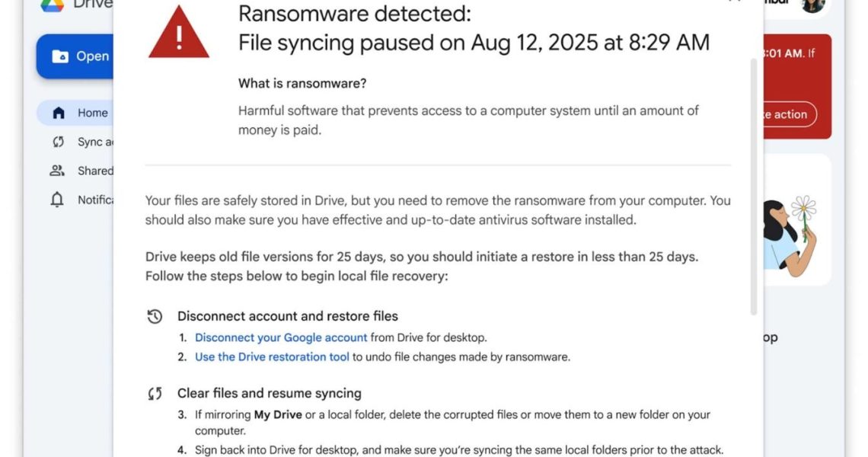Click the restore-history icon beside Disconnect account heading
The image size is (868, 457).
pos(155,316)
